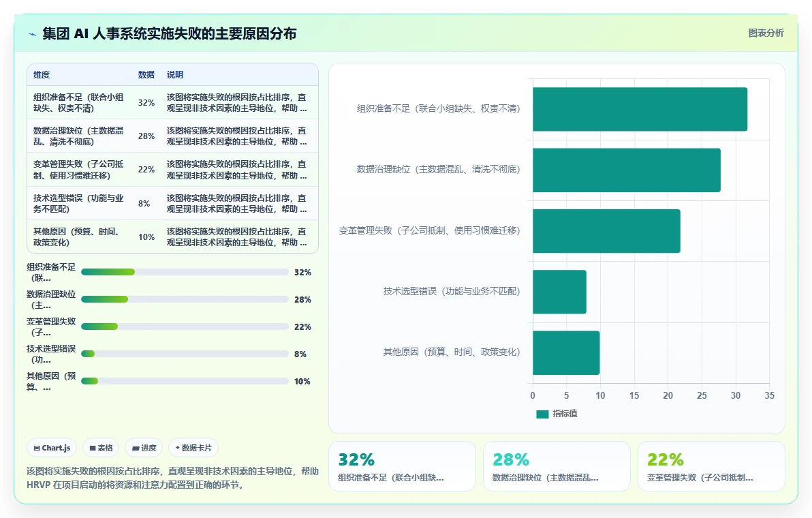Click the 32% value in the table

point(146,102)
